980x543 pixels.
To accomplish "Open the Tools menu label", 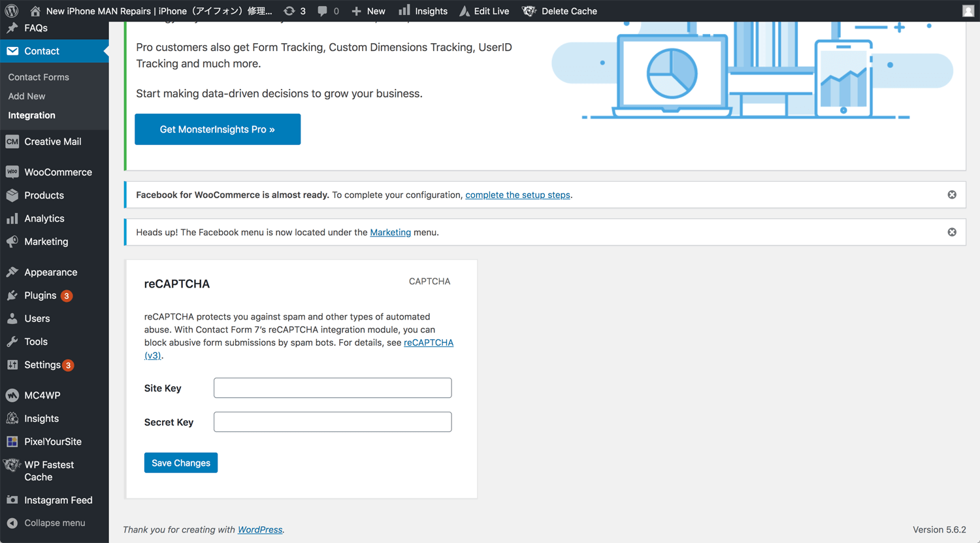I will pyautogui.click(x=36, y=342).
